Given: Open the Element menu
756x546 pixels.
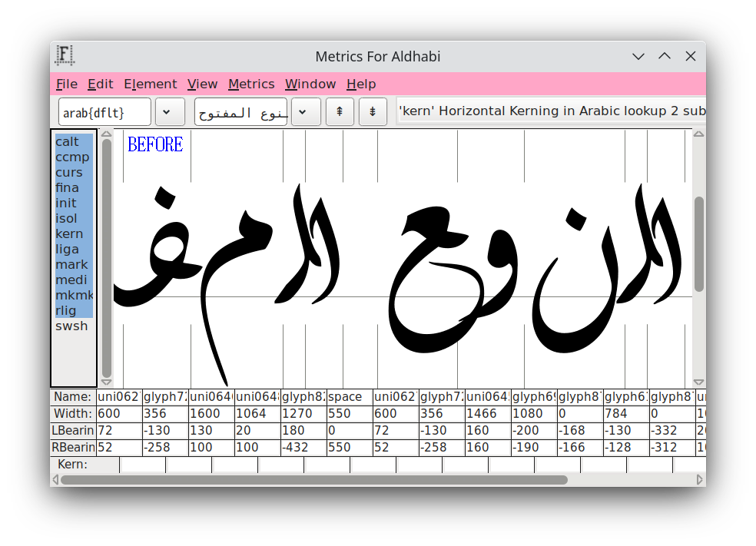Looking at the screenshot, I should pyautogui.click(x=151, y=84).
